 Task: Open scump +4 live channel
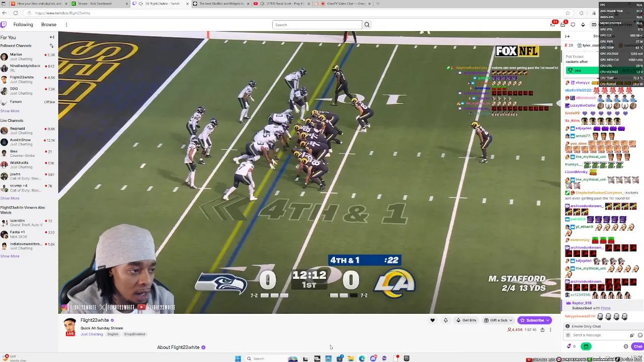(x=28, y=188)
